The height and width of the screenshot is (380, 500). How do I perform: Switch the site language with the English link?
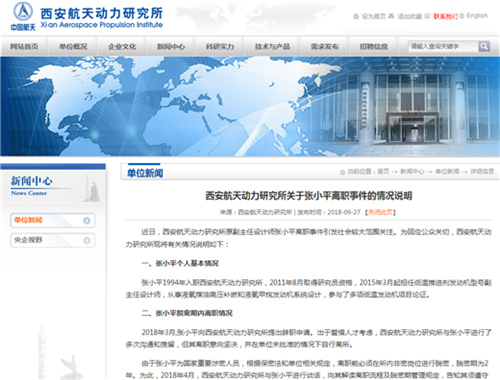[477, 16]
